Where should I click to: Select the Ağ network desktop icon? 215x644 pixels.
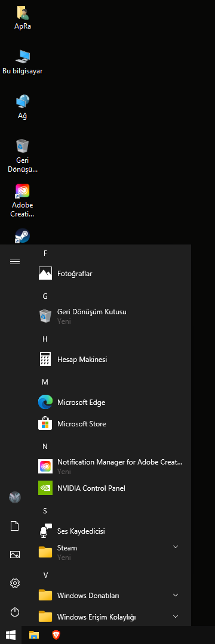coord(23,101)
